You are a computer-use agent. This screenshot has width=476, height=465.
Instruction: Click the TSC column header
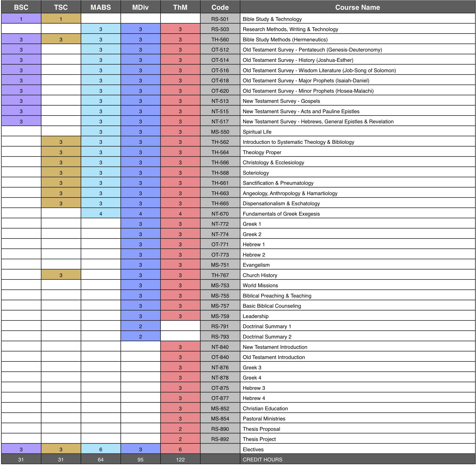pos(61,7)
